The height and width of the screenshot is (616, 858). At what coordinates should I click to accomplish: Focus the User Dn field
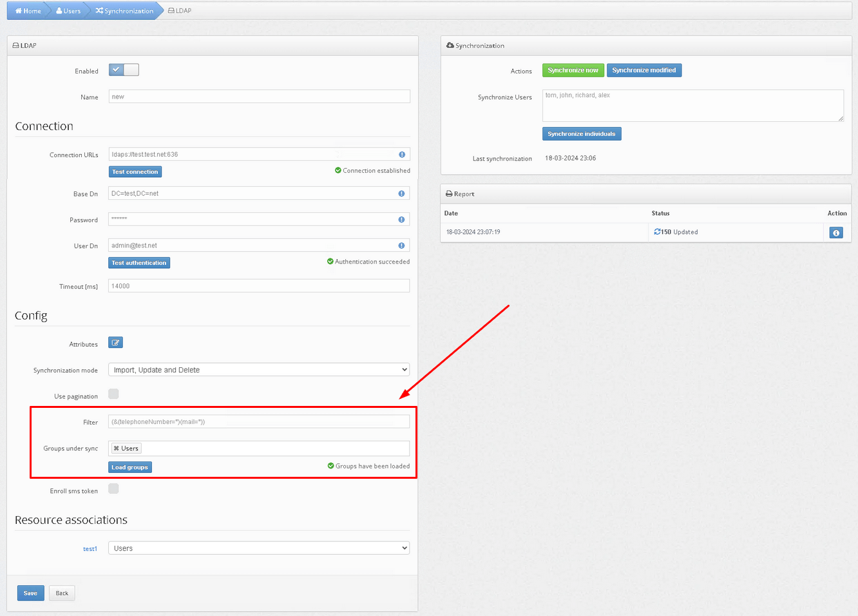coord(259,245)
